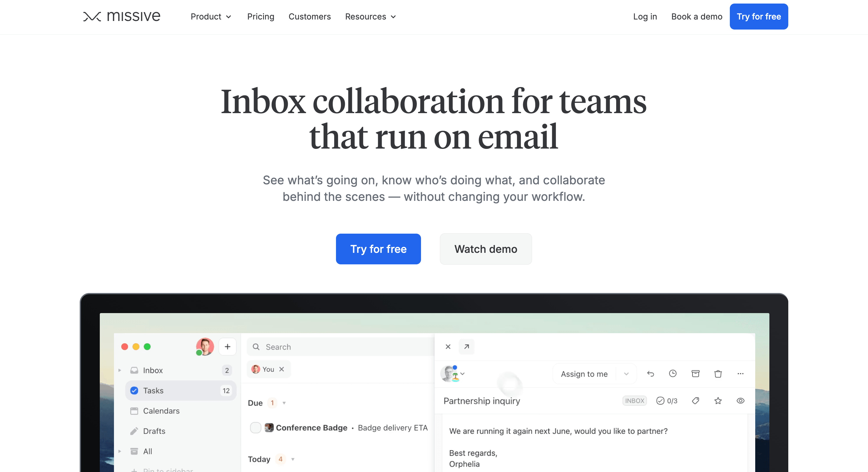This screenshot has width=868, height=472.
Task: Expand the Resources menu
Action: [370, 17]
